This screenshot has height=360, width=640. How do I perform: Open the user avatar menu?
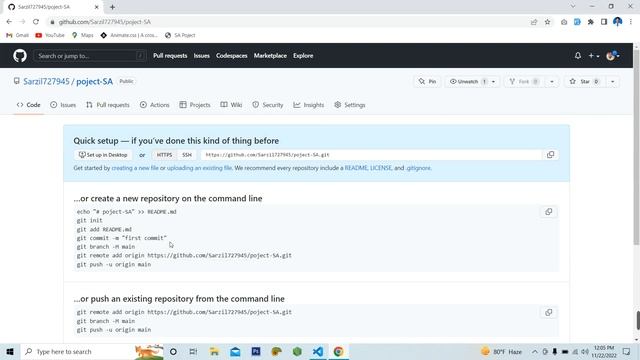[613, 56]
